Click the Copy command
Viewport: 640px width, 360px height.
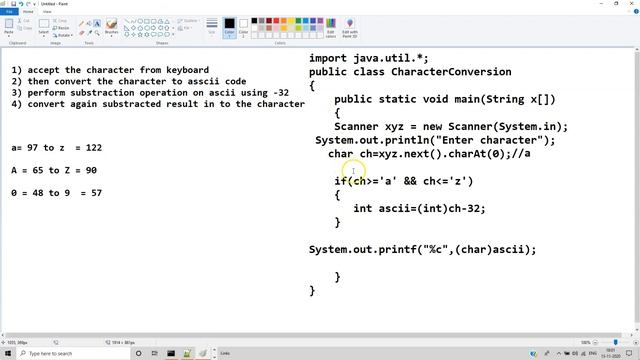click(x=25, y=28)
